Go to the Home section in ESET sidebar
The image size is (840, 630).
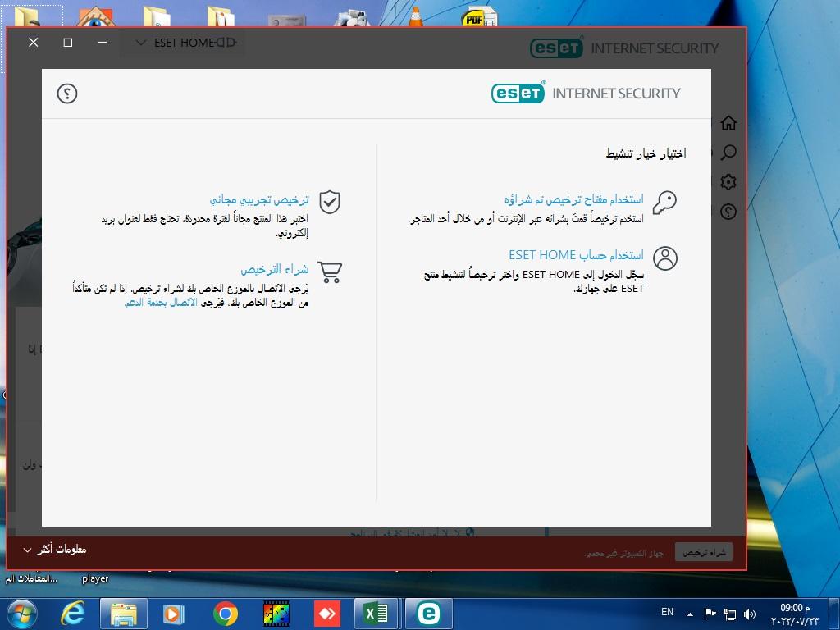(728, 123)
